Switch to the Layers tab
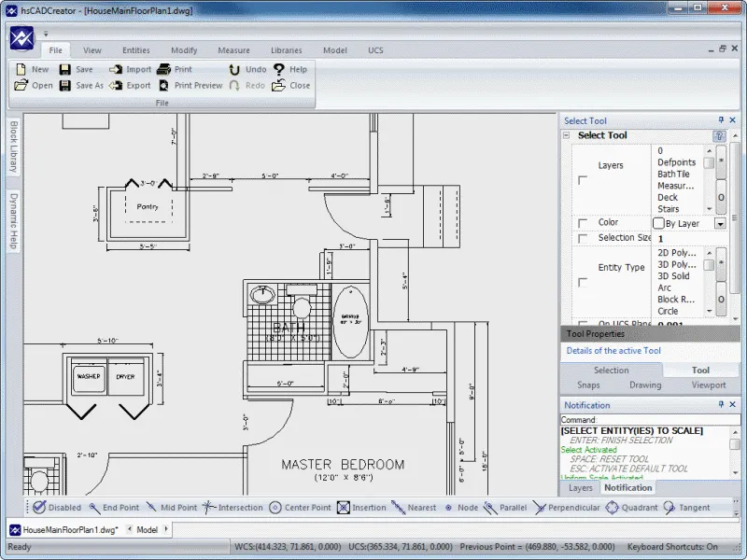The width and height of the screenshot is (747, 560). (580, 487)
